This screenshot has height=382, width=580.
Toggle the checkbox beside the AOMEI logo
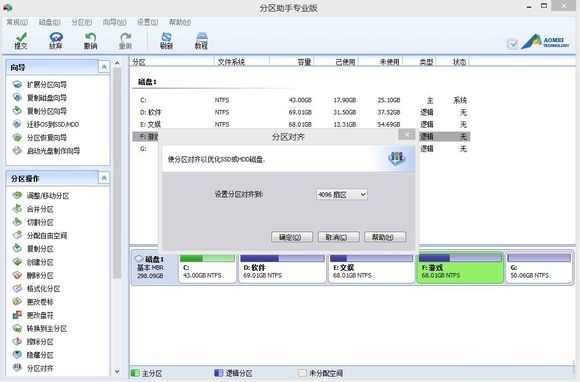(x=512, y=44)
